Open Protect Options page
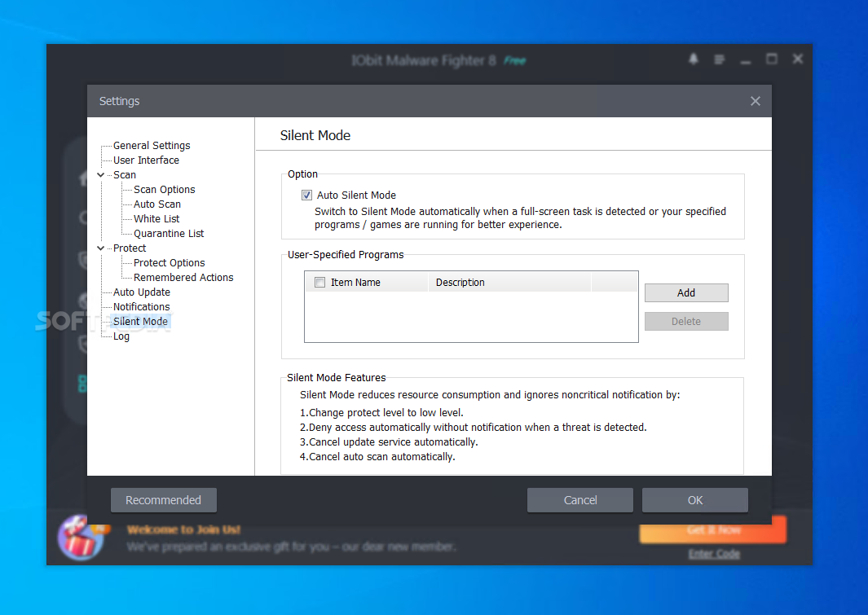 click(170, 263)
